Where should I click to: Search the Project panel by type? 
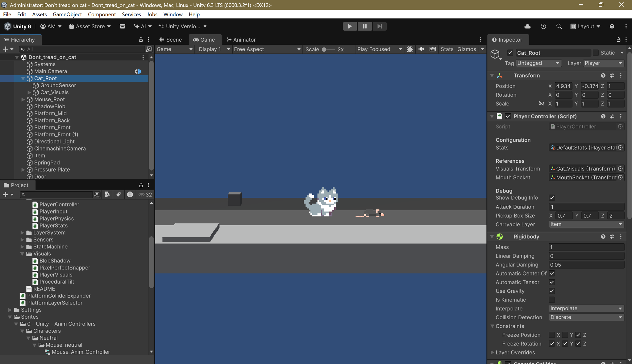click(x=107, y=195)
